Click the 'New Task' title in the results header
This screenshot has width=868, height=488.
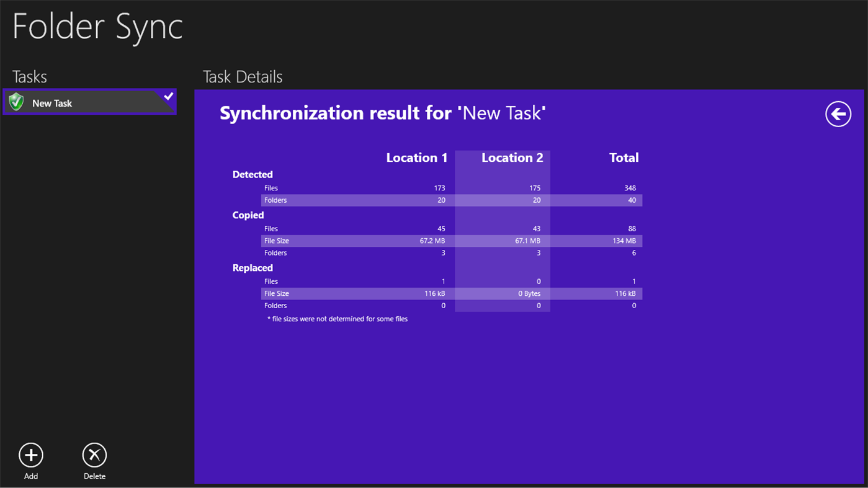tap(501, 113)
